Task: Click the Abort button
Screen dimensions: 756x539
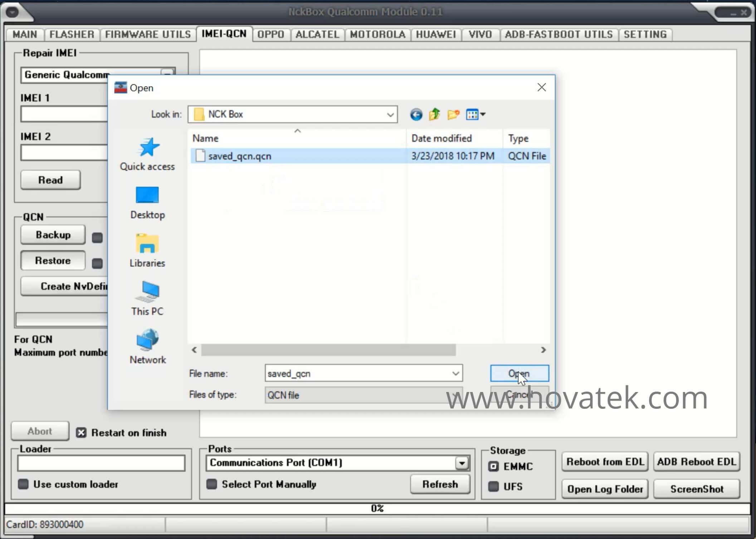Action: [40, 431]
